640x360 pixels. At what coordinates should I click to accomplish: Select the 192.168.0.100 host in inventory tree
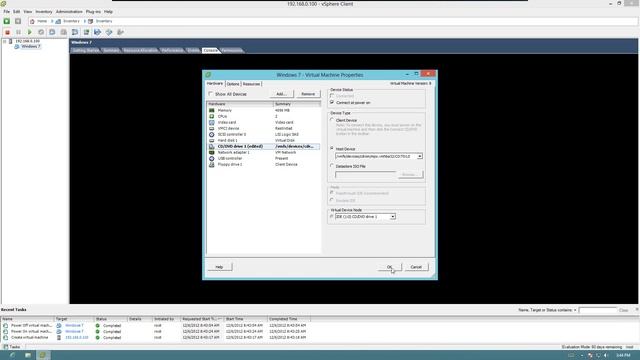27,41
